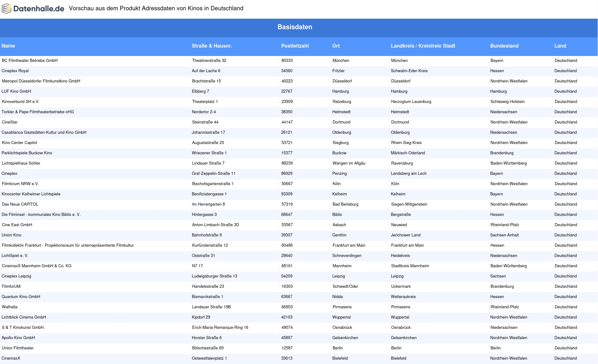Click the Landkreis / Kreisfreie Stadt header
Image resolution: width=598 pixels, height=364 pixels.
(x=423, y=46)
